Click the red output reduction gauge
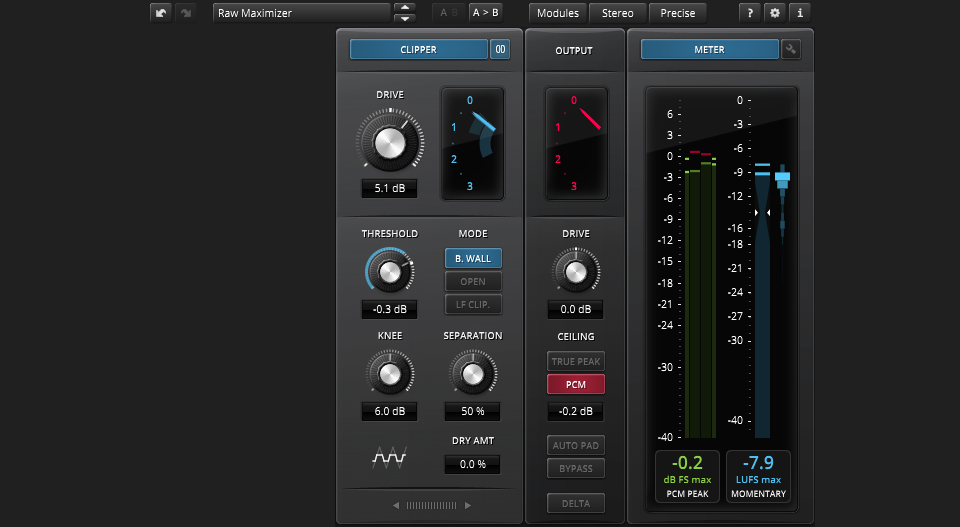This screenshot has height=527, width=960. click(576, 144)
